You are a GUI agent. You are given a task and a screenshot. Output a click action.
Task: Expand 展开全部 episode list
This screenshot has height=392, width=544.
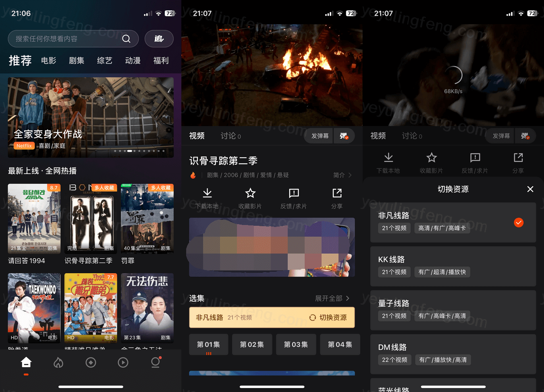pyautogui.click(x=332, y=298)
